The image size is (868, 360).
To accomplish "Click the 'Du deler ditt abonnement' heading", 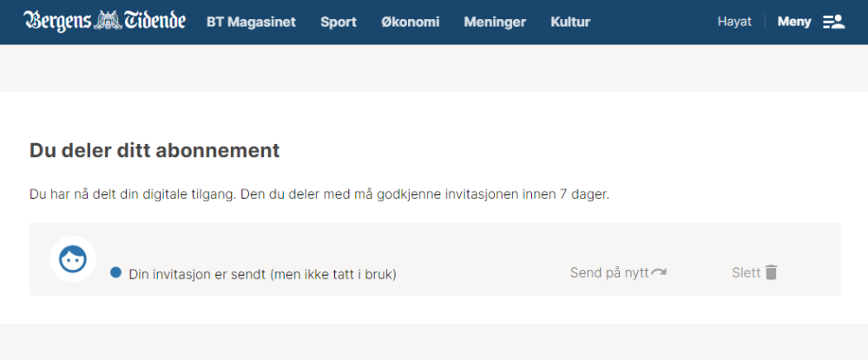I will pos(155,150).
